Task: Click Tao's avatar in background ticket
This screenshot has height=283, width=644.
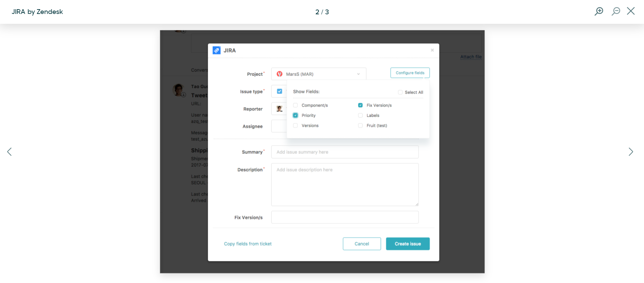Action: click(x=179, y=90)
